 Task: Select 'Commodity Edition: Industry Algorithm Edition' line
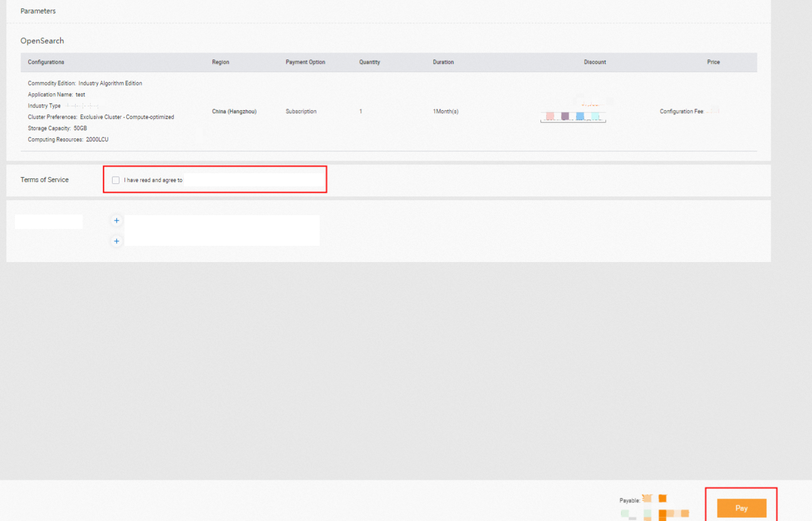coord(85,83)
